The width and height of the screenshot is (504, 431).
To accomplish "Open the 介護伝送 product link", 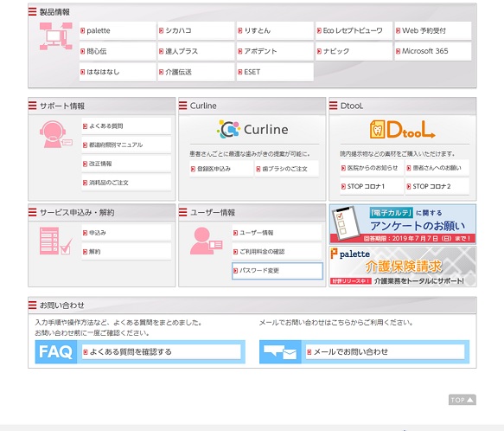I will point(196,72).
